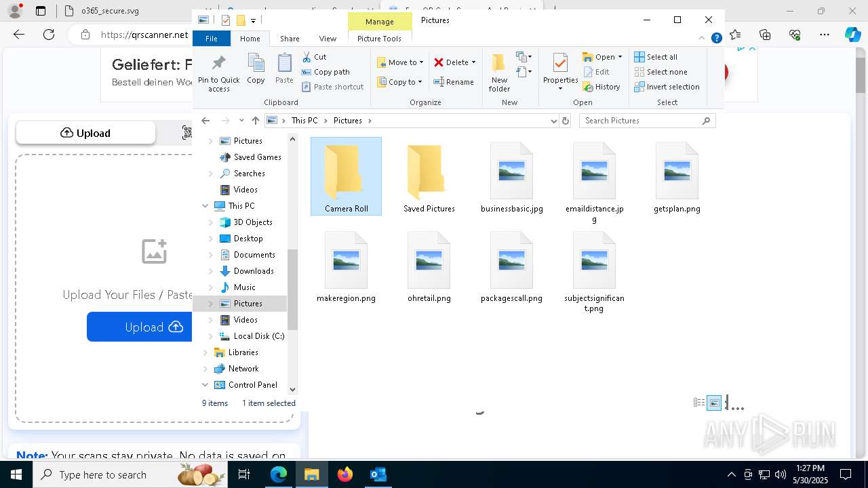Open the Open button dropdown arrow
Screen dimensions: 868x488
click(x=620, y=57)
